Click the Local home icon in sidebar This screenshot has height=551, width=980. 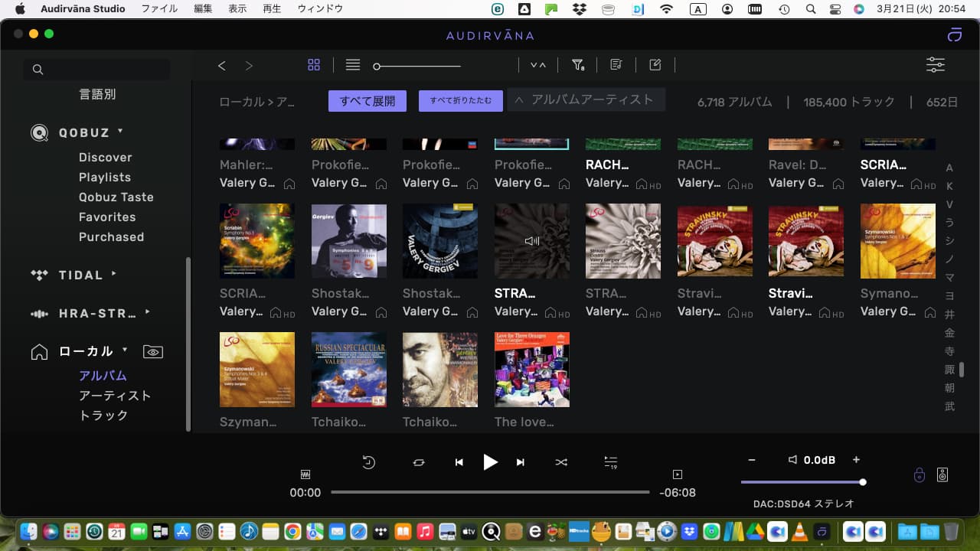(39, 352)
